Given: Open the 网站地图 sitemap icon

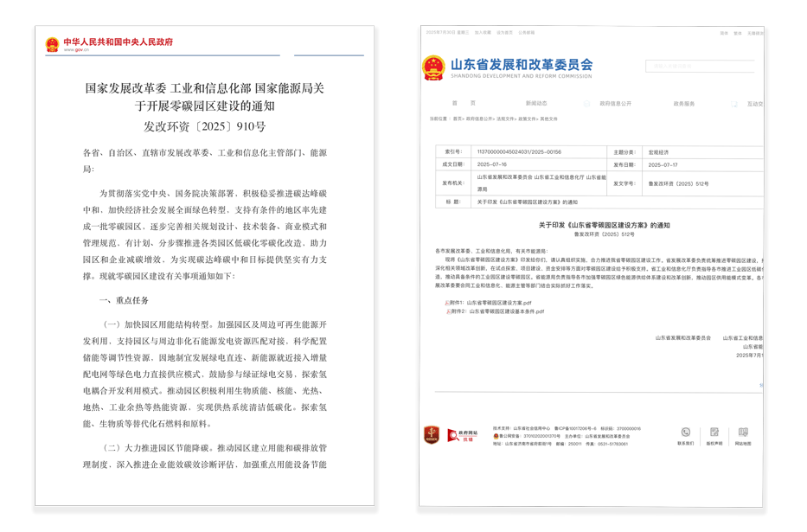Looking at the screenshot, I should 742,433.
